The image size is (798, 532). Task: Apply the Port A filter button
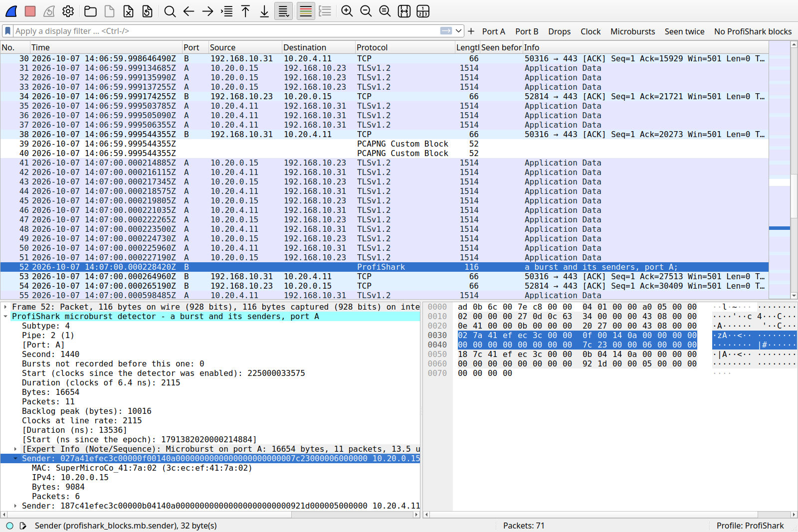(x=493, y=31)
